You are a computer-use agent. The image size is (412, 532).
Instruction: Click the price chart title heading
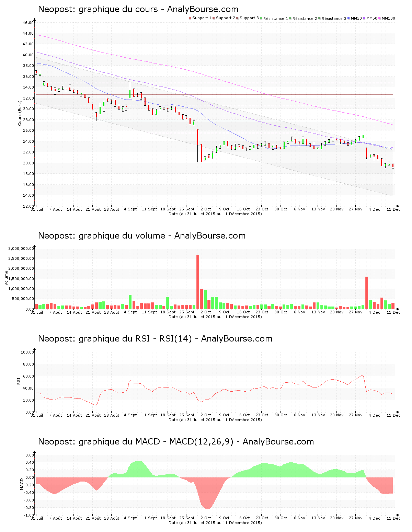(x=138, y=9)
